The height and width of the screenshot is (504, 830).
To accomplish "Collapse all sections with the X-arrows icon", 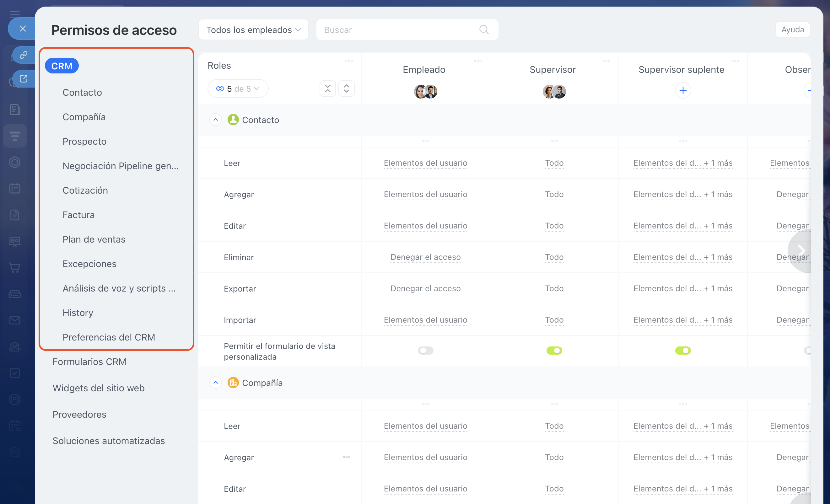I will point(327,88).
